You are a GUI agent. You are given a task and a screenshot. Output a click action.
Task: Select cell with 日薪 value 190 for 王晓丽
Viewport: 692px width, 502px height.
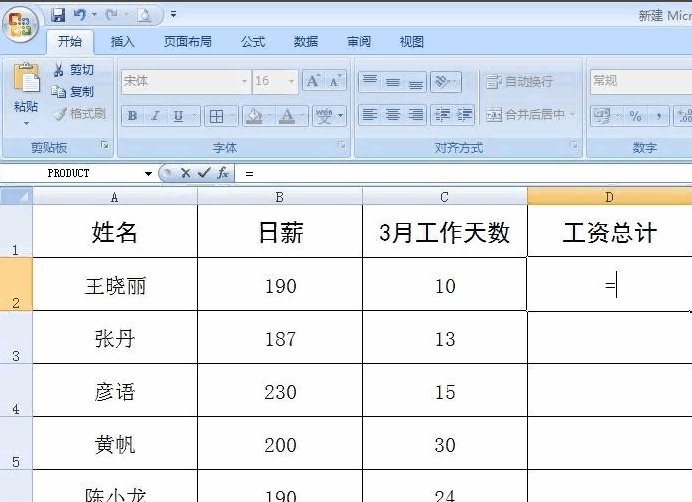280,284
